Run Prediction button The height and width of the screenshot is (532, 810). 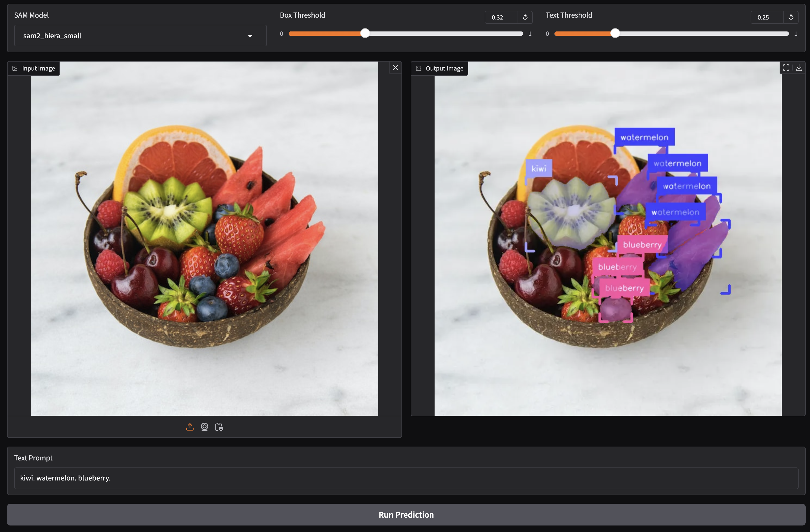click(x=406, y=514)
